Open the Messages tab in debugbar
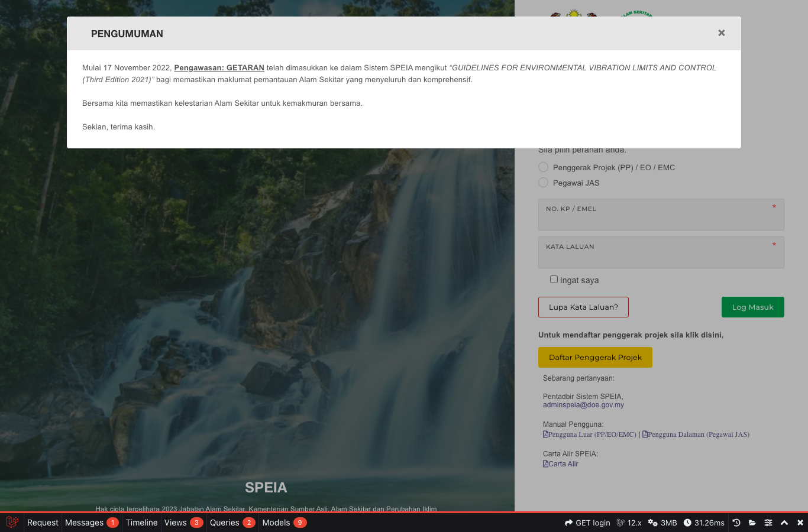Screen dimensions: 808x532 click(92, 523)
